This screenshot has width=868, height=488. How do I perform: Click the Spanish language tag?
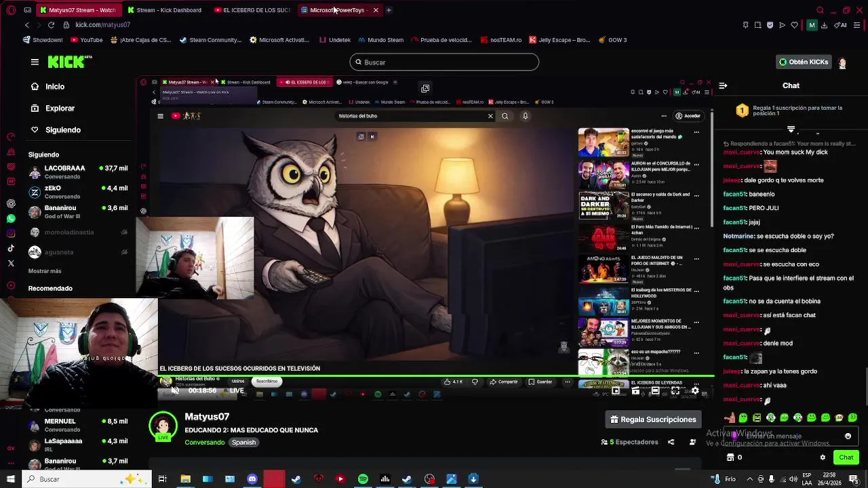243,443
